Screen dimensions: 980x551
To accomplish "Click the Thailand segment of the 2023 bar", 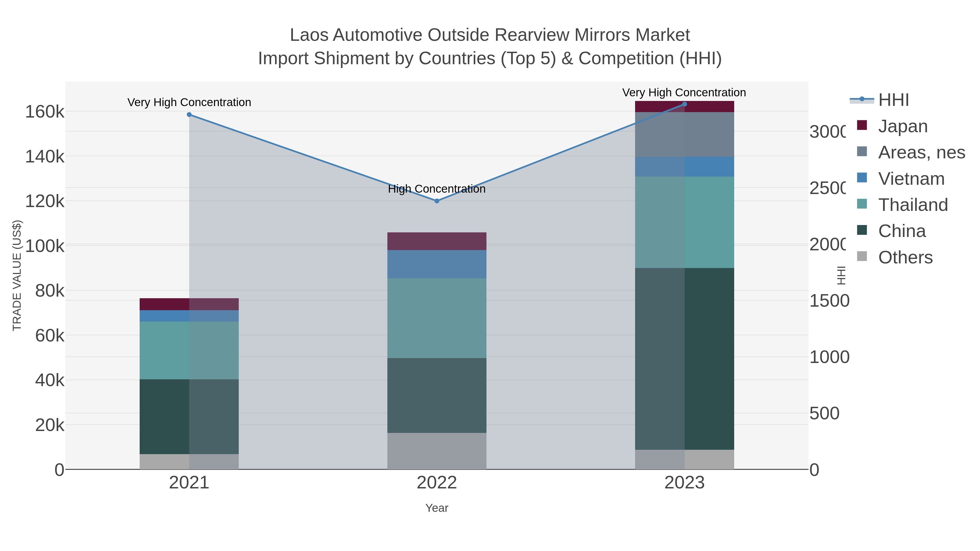I will tap(684, 223).
